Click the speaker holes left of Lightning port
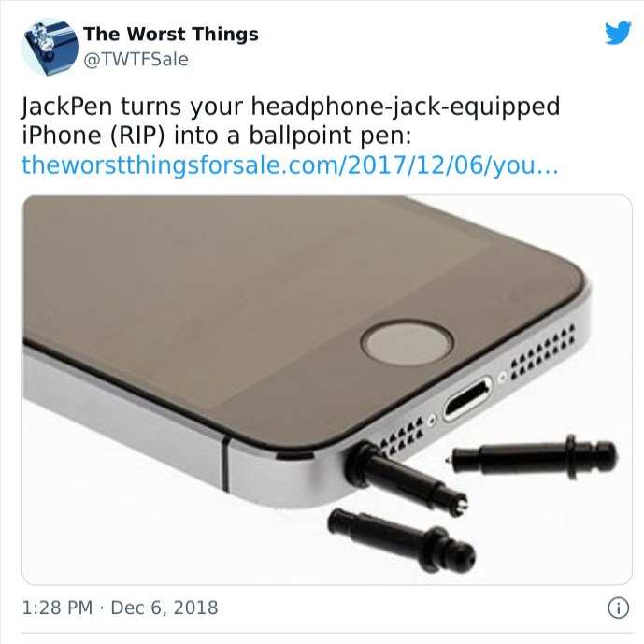 click(x=401, y=437)
